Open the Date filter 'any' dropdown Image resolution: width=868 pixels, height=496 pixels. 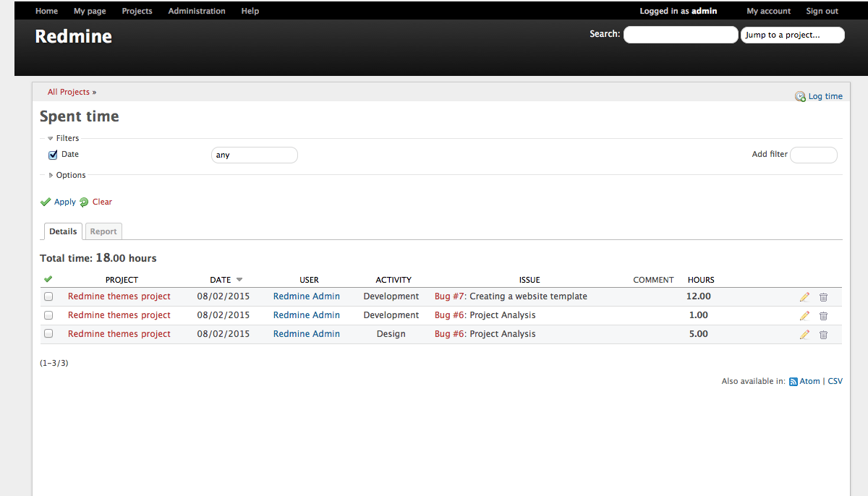pos(254,155)
